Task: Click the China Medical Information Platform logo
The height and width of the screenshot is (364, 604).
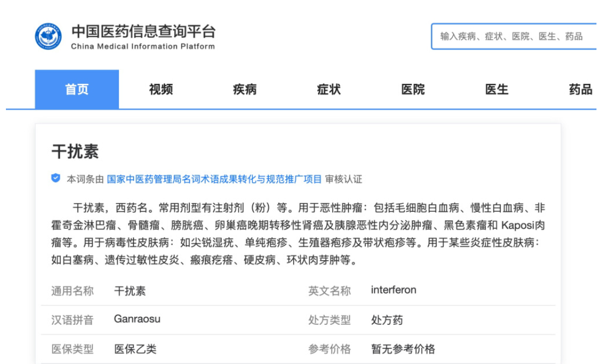Action: click(x=48, y=37)
